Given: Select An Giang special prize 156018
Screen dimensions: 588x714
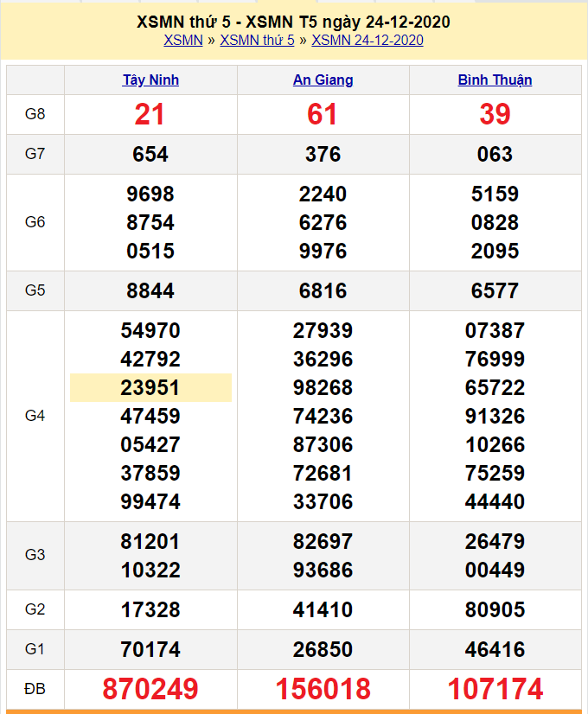Looking at the screenshot, I should coord(323,689).
